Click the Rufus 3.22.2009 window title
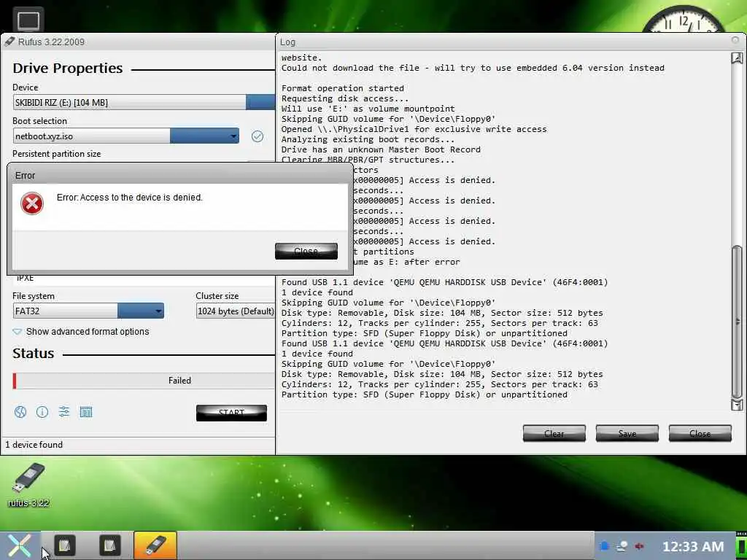The width and height of the screenshot is (747, 560). click(51, 42)
